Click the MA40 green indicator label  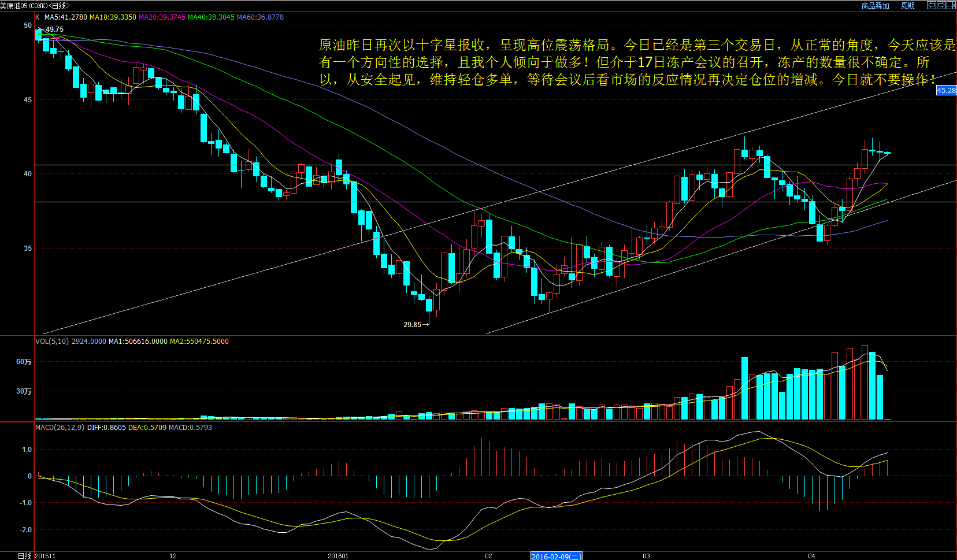coord(211,17)
